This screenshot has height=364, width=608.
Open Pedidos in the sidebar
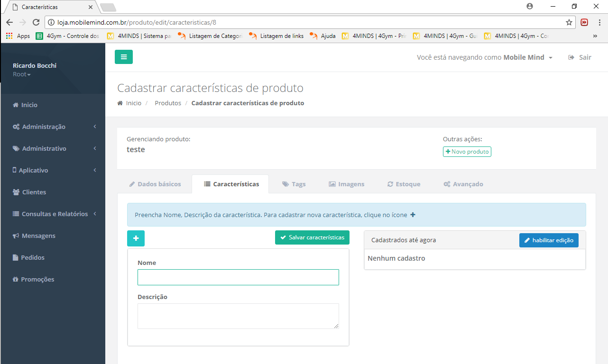tap(32, 257)
